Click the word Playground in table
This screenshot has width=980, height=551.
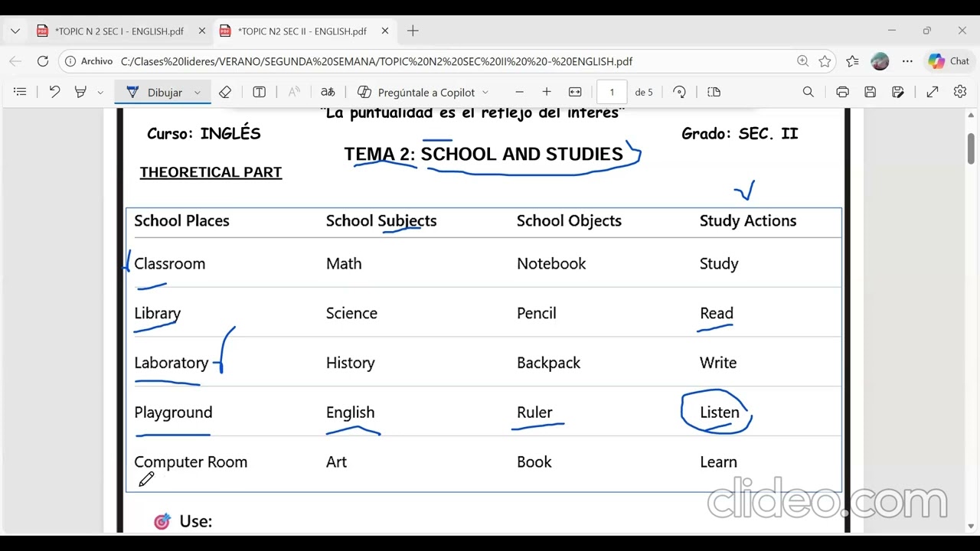(x=173, y=412)
